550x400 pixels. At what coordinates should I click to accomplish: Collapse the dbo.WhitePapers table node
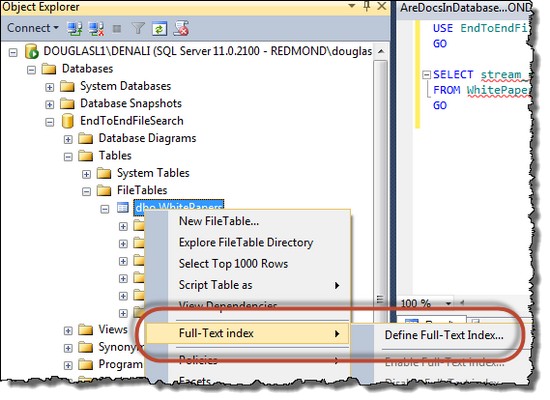tap(105, 209)
